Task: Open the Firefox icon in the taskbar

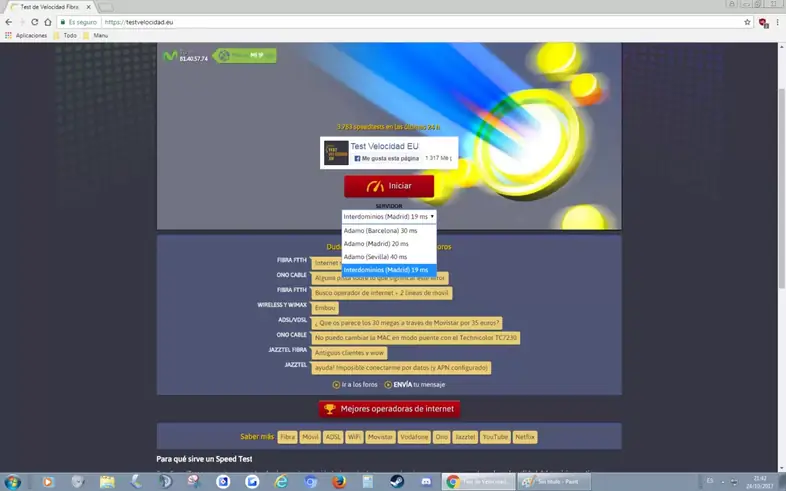Action: coord(339,482)
